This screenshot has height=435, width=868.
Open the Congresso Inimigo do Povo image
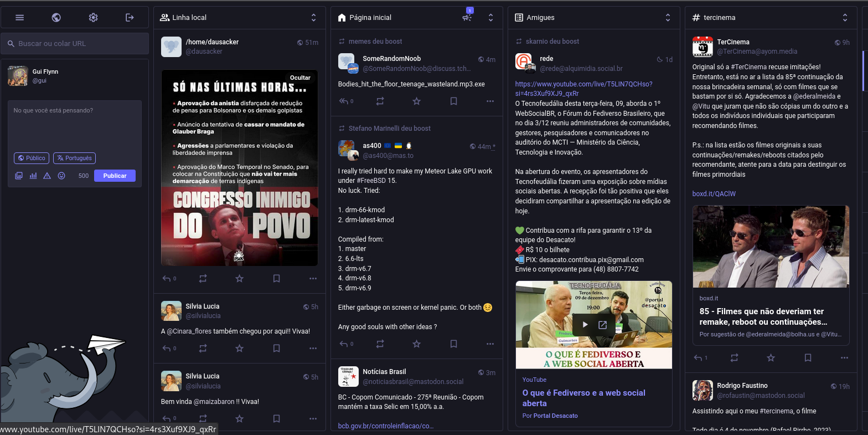[x=240, y=167]
